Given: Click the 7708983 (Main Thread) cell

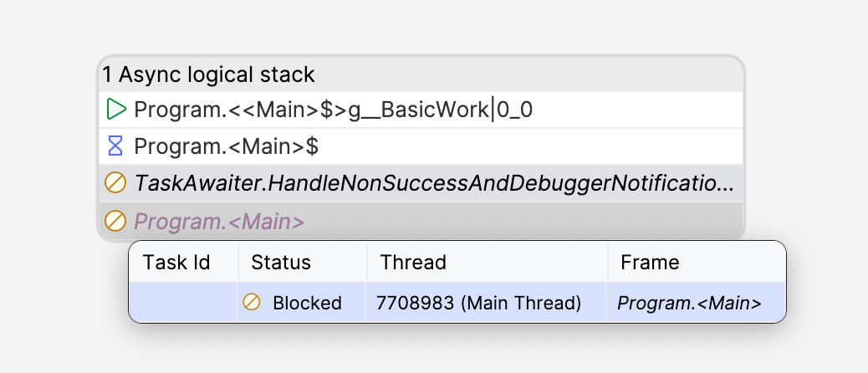Looking at the screenshot, I should pos(479,303).
